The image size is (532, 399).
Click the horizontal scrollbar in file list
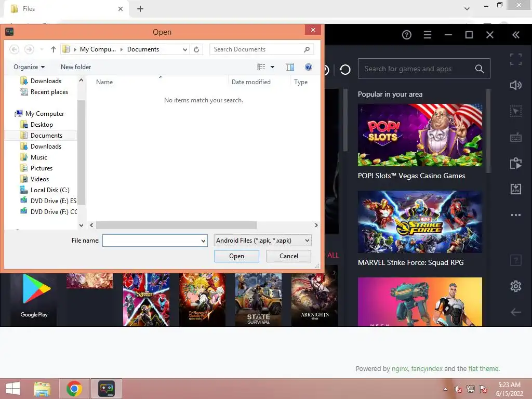(177, 225)
